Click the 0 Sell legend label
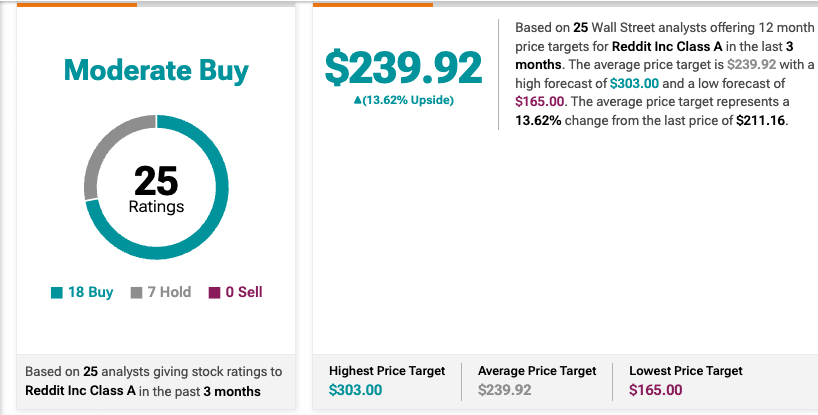Viewport: 818px width, 415px height. tap(244, 293)
